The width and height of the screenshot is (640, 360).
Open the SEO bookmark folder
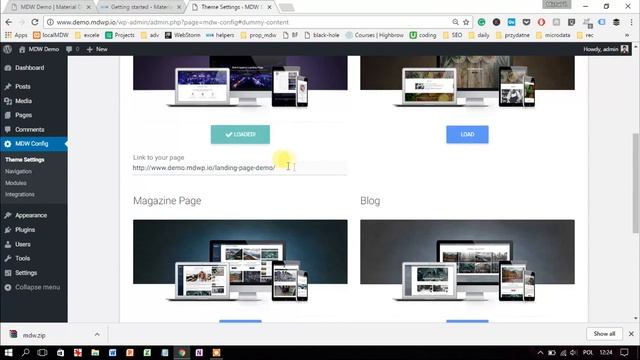click(x=453, y=35)
